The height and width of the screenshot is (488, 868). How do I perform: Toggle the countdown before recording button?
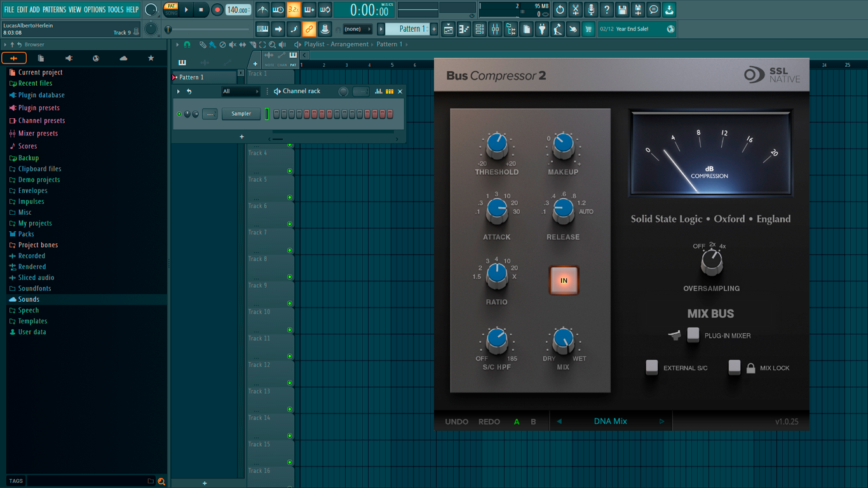pyautogui.click(x=294, y=10)
